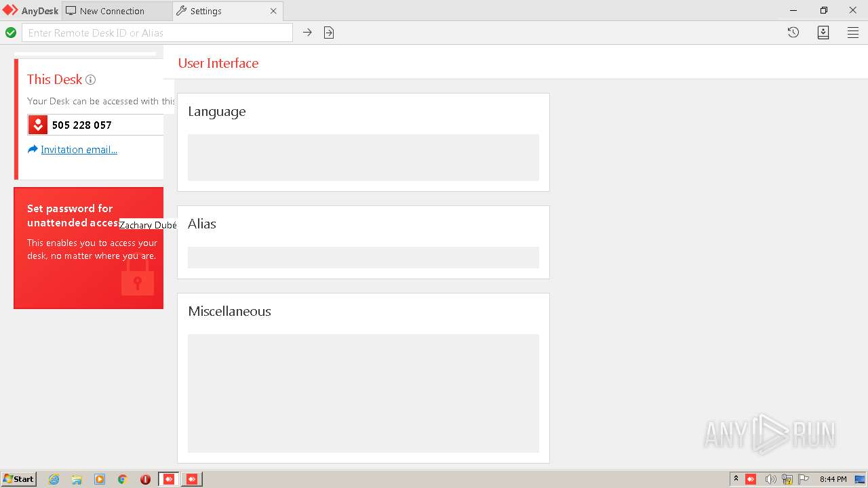Open the Windows Start button
This screenshot has width=868, height=488.
click(x=19, y=479)
